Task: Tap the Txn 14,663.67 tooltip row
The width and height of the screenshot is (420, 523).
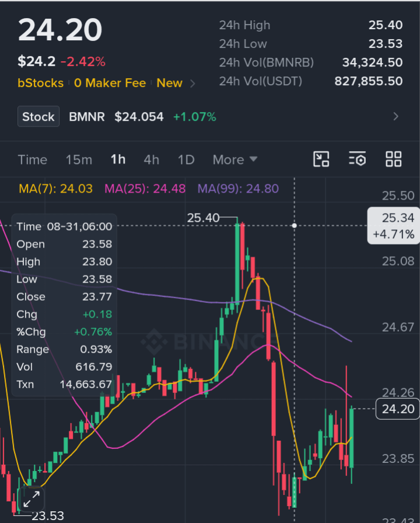Action: click(x=64, y=385)
